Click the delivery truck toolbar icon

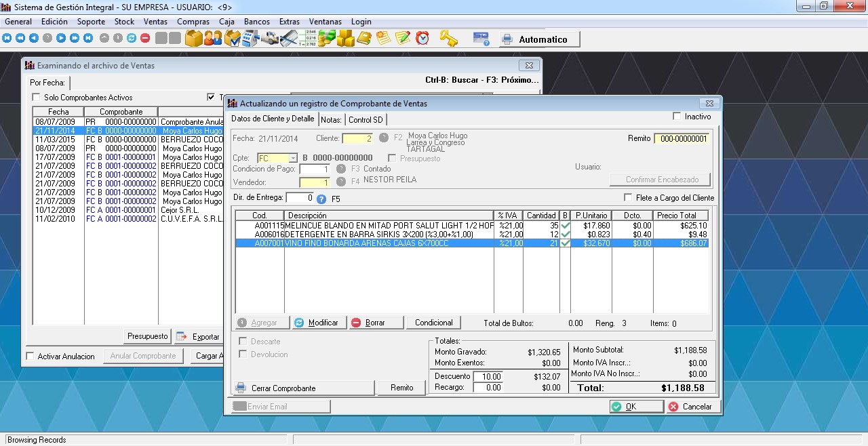coord(270,39)
